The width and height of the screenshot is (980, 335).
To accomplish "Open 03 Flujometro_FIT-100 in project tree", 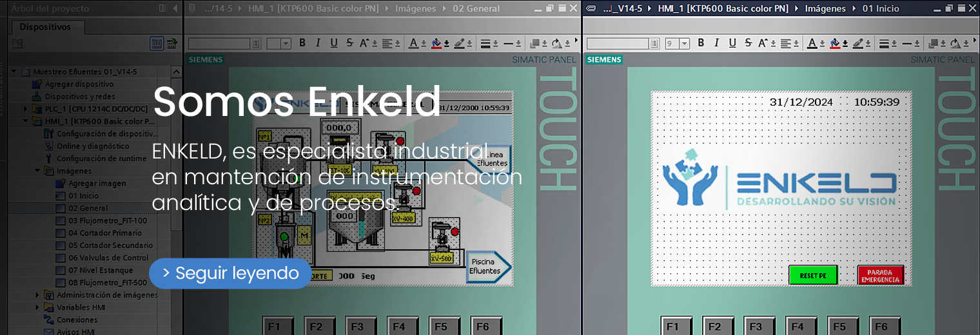I will (107, 220).
